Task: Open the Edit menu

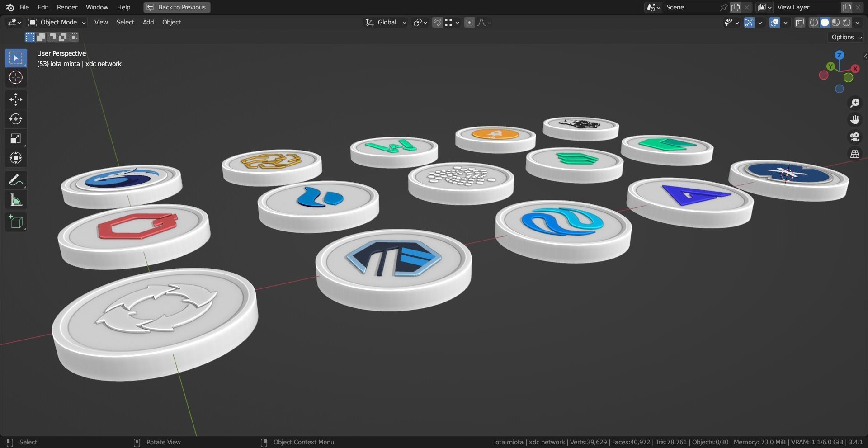Action: pyautogui.click(x=43, y=7)
